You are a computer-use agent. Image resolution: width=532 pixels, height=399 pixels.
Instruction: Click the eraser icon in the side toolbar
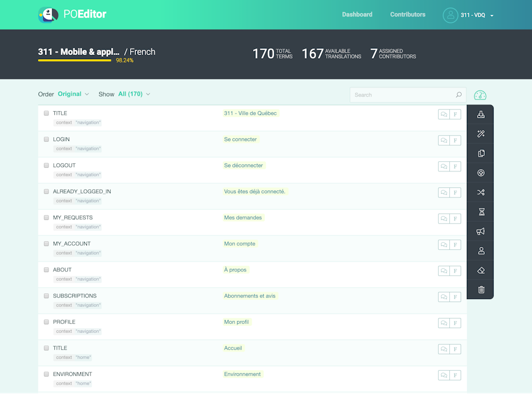click(x=481, y=270)
